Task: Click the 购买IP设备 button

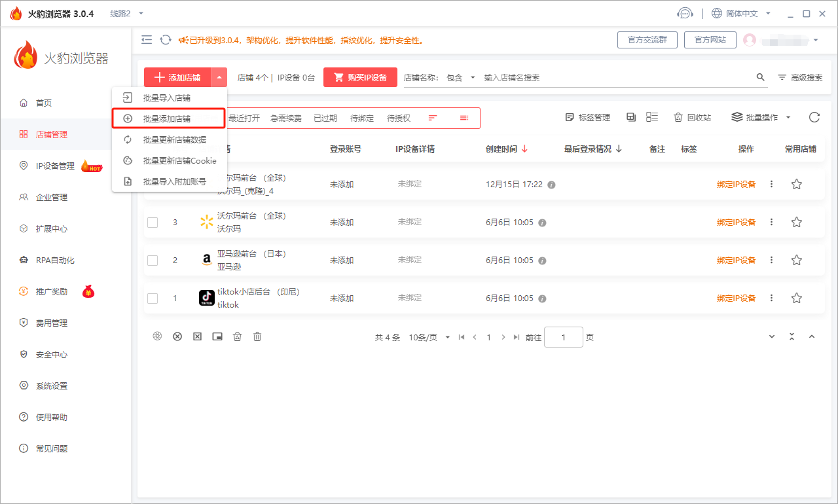Action: (x=360, y=77)
